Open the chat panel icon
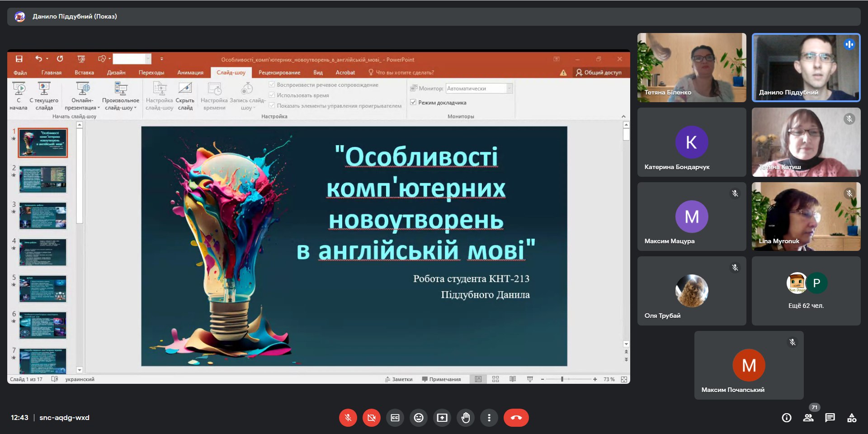Viewport: 868px width, 434px height. click(830, 418)
